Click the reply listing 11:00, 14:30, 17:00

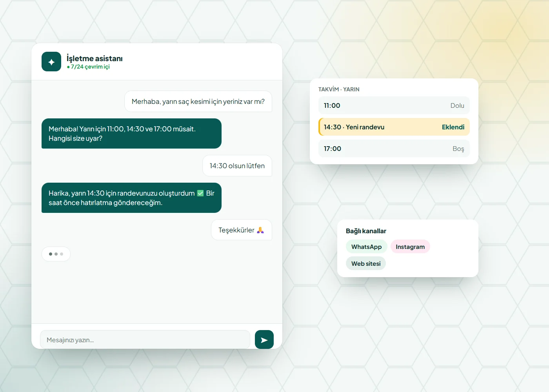click(131, 134)
